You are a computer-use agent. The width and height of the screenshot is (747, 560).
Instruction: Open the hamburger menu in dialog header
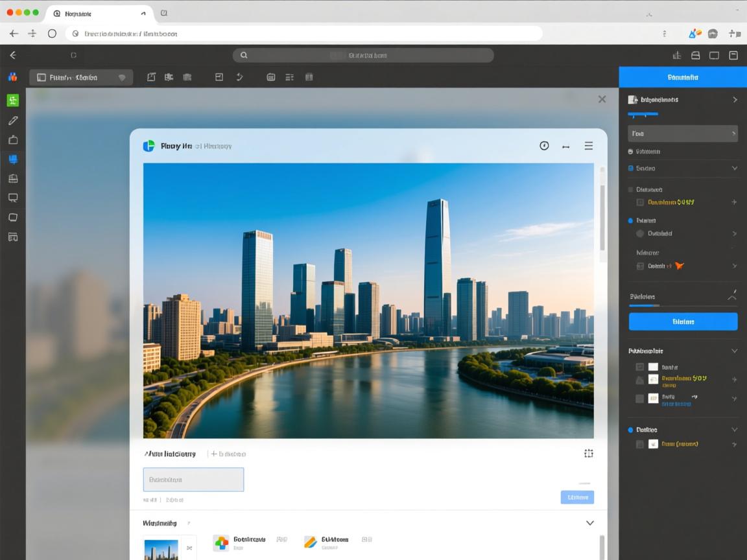click(x=588, y=146)
